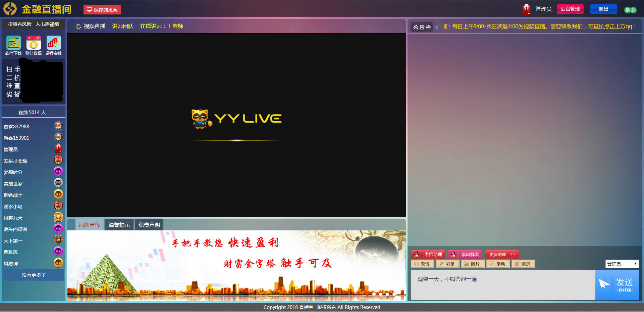Click the purple badge beside 消失的绿洲
Viewport: 644px width, 312px height.
tap(58, 229)
